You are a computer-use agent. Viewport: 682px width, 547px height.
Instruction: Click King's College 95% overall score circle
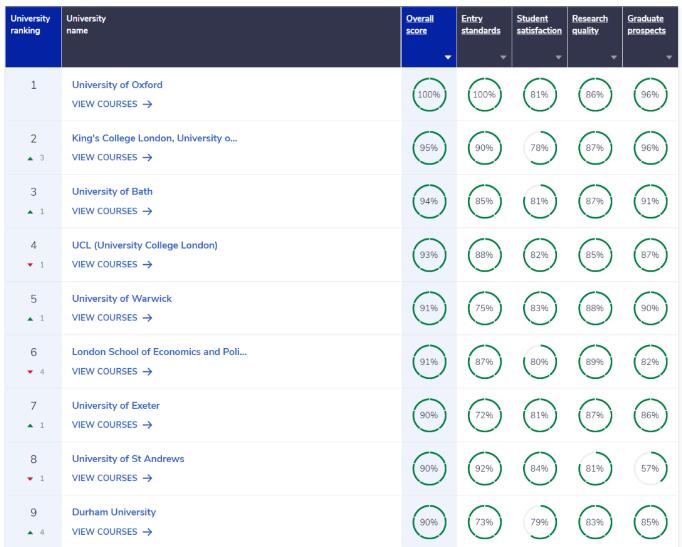click(x=429, y=148)
